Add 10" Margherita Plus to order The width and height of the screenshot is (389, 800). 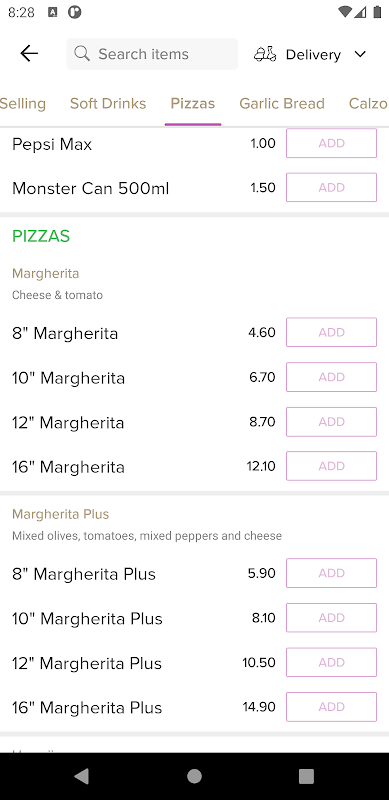pos(331,618)
